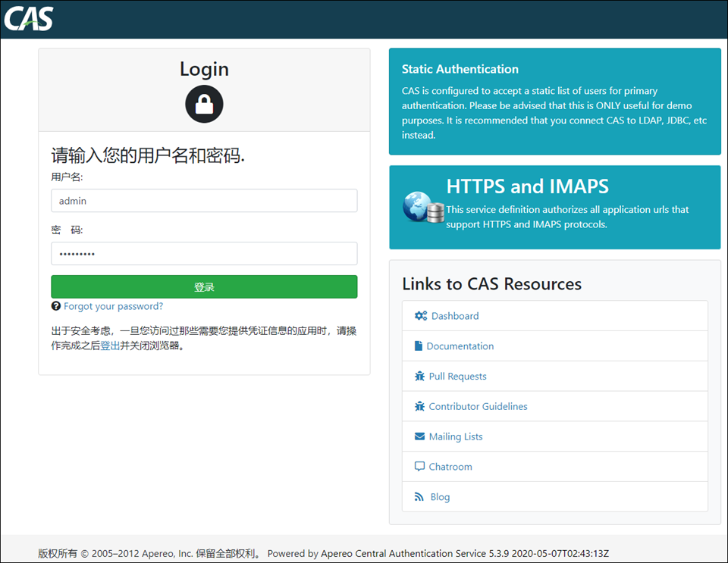Click the Mailing Lists envelope icon
The height and width of the screenshot is (563, 728).
pyautogui.click(x=420, y=436)
